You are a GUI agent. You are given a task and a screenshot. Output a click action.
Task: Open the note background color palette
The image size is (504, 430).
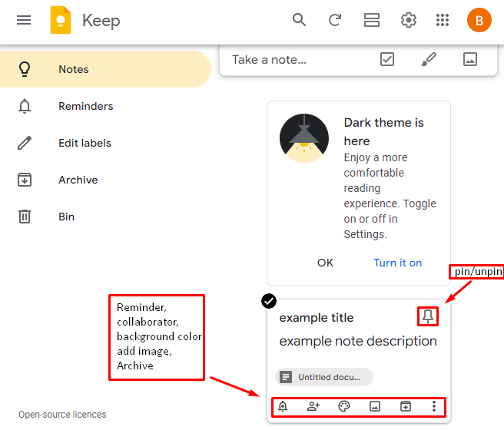(344, 406)
